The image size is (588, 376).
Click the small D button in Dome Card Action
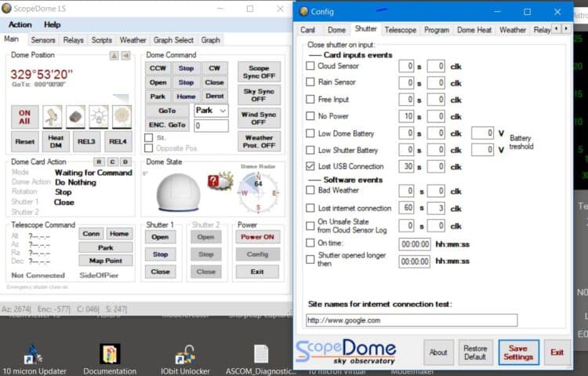(x=125, y=162)
